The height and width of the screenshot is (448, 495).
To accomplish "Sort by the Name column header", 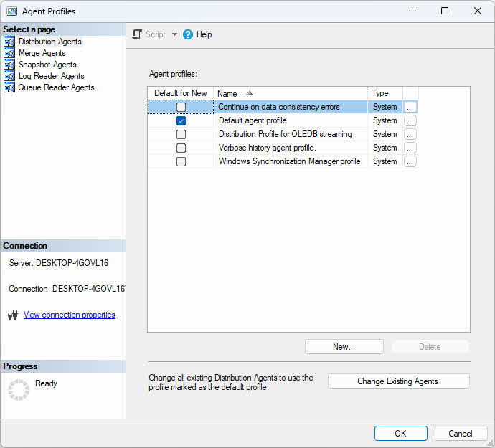I will tap(291, 93).
